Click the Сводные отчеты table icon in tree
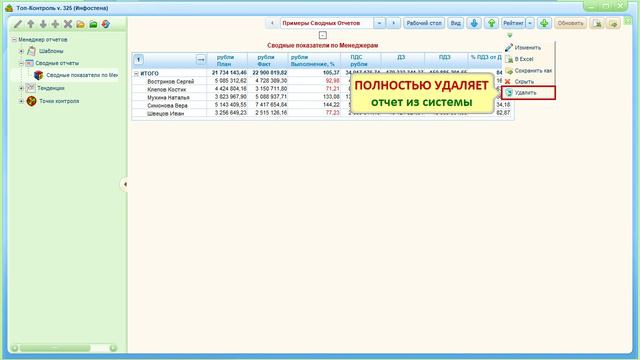640x360 pixels. click(x=29, y=63)
